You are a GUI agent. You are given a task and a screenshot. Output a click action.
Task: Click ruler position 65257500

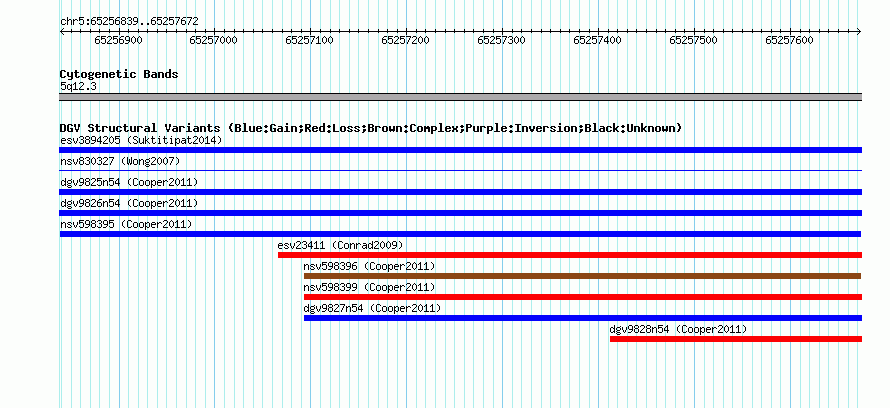[x=694, y=40]
